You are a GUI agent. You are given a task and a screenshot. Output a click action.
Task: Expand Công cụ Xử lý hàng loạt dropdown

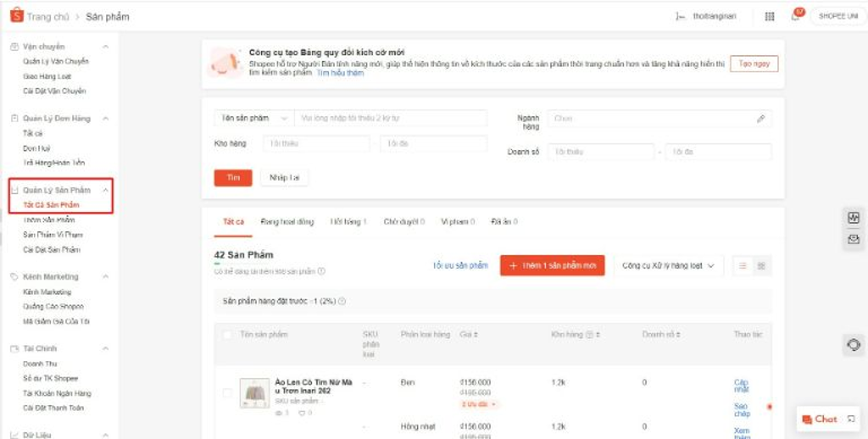pos(668,265)
